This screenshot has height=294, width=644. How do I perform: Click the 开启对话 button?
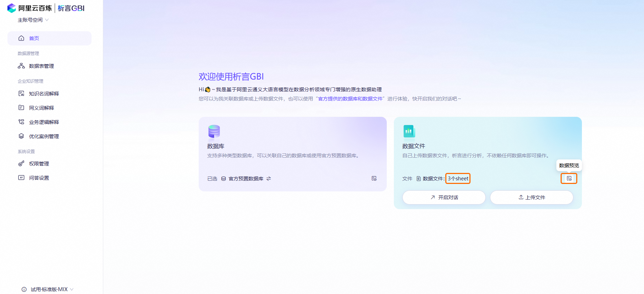click(x=444, y=197)
